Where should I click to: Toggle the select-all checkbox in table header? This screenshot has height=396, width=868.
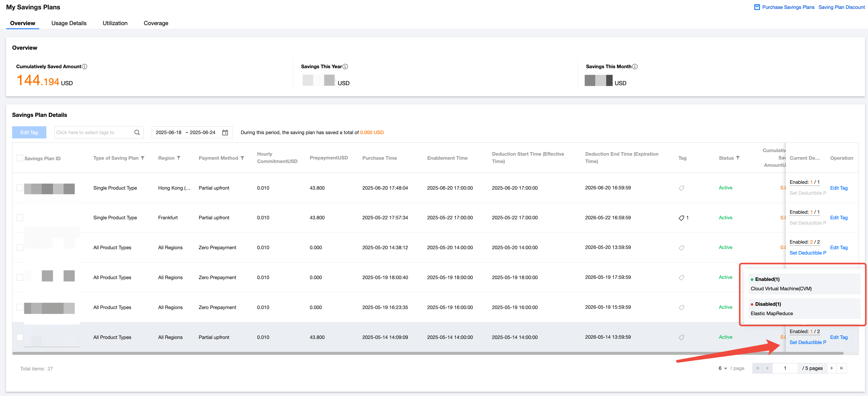(x=20, y=158)
